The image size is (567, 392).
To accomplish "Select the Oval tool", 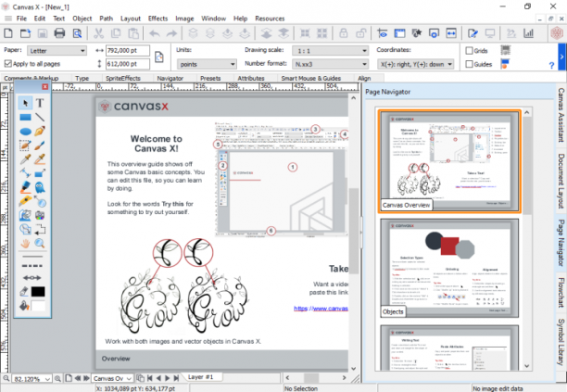I will (25, 132).
